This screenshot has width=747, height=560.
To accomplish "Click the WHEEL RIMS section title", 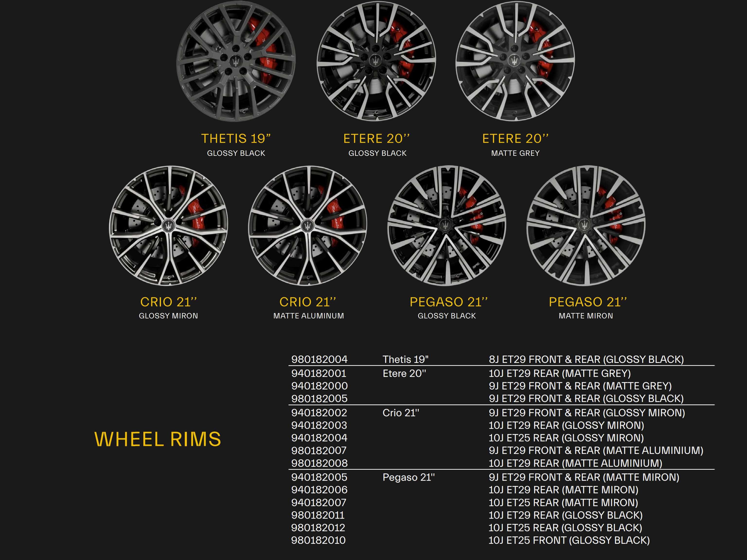I will pos(158,439).
